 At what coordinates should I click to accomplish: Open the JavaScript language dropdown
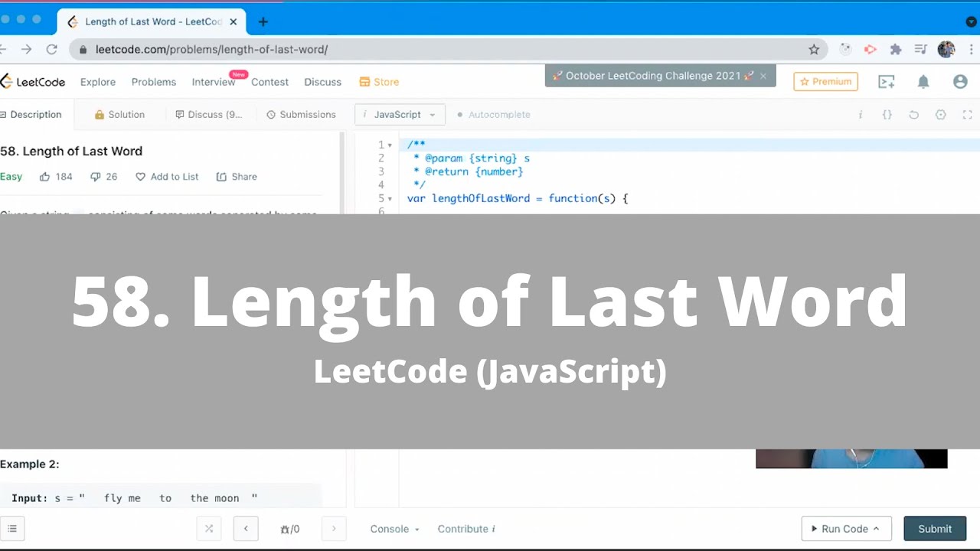point(399,114)
